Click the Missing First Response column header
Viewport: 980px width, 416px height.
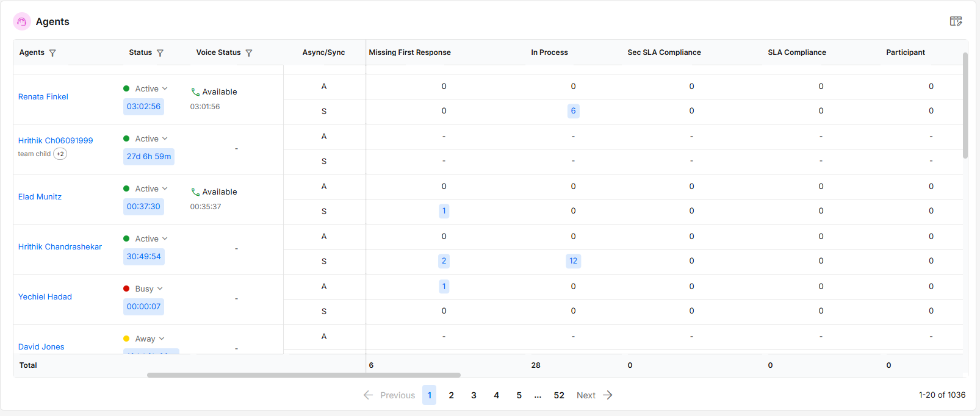coord(409,52)
